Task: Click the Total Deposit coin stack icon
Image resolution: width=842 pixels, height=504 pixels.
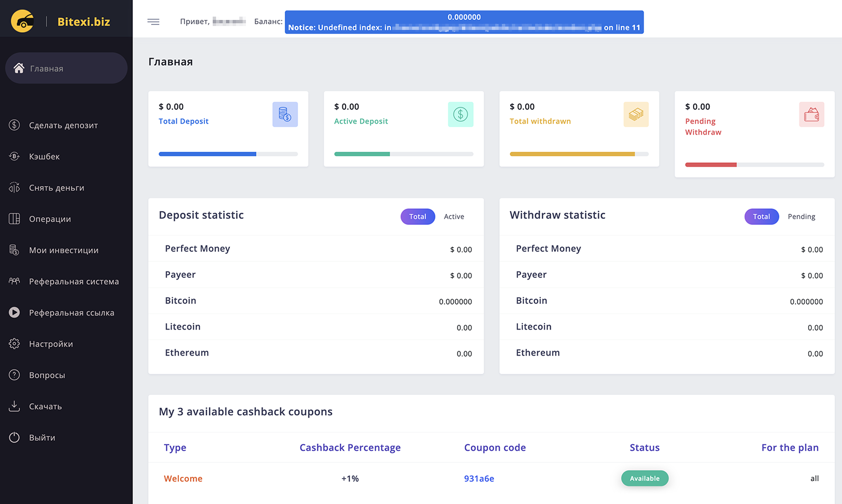Action: point(285,114)
